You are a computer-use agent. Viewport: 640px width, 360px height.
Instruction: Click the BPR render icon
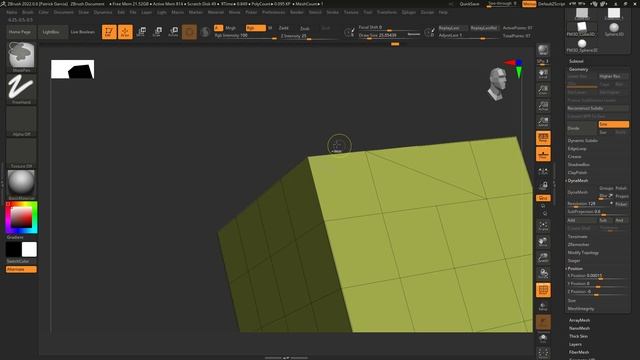coord(543,50)
